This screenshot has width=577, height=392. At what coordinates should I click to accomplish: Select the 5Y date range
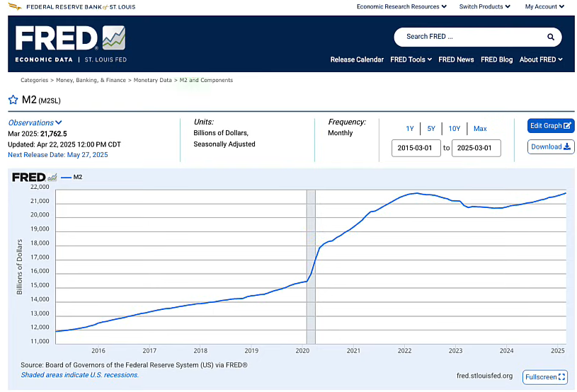coord(431,129)
